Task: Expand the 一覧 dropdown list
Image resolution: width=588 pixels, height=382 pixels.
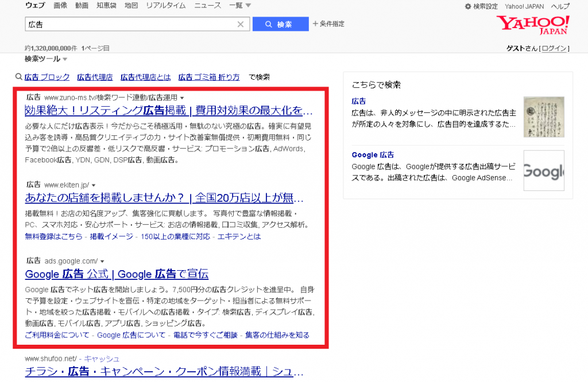Action: click(240, 5)
